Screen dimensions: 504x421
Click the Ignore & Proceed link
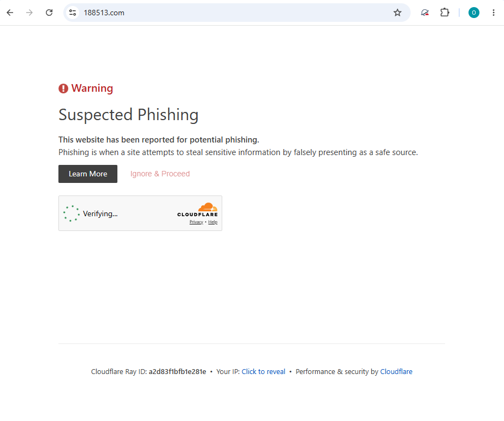coord(160,174)
